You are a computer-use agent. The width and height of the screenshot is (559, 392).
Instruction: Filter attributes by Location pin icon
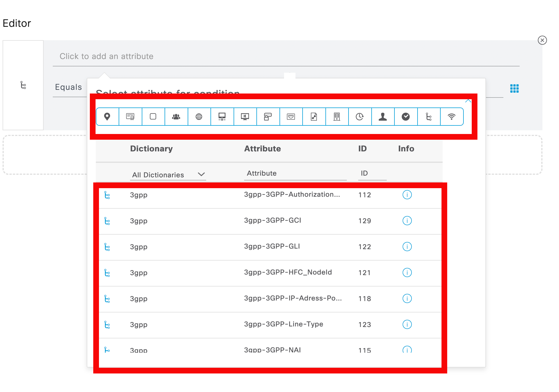pos(107,117)
